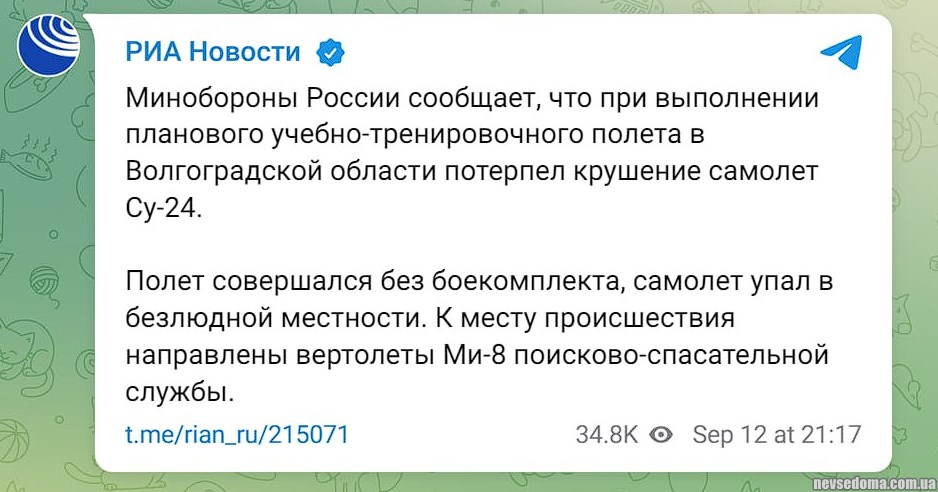The width and height of the screenshot is (938, 492).
Task: Click the Sep 12 at 21:17 timestamp
Action: [776, 435]
